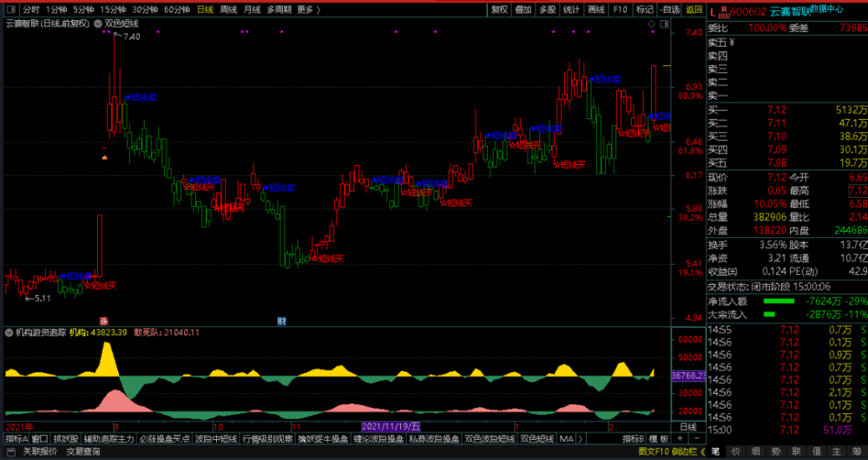
Task: Open the 双色短线 indicator dropdown arrow
Action: click(98, 23)
